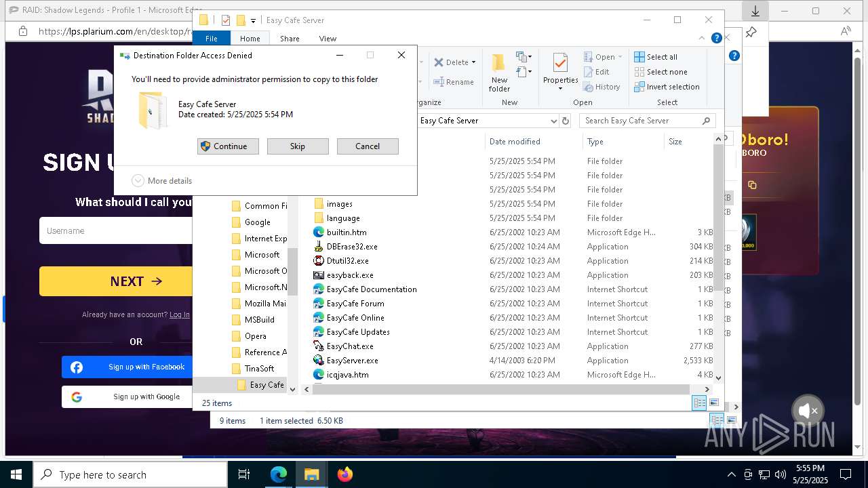
Task: Cancel the folder copy dialog
Action: pos(368,146)
